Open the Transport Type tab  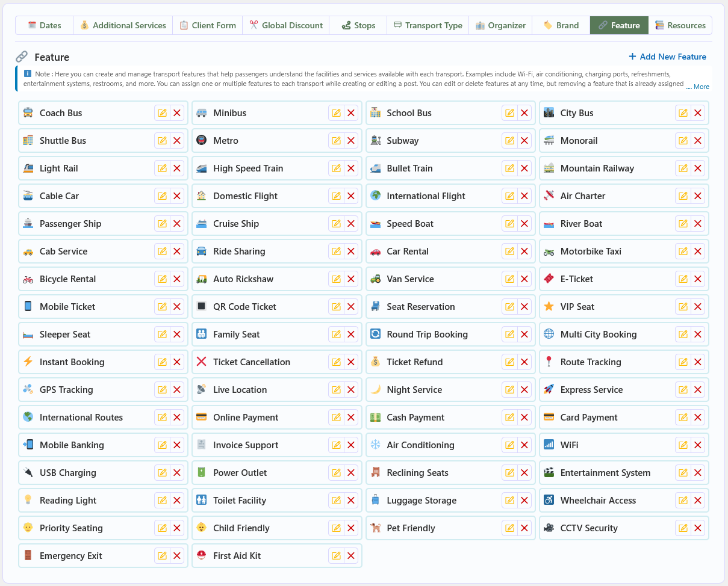pos(428,25)
